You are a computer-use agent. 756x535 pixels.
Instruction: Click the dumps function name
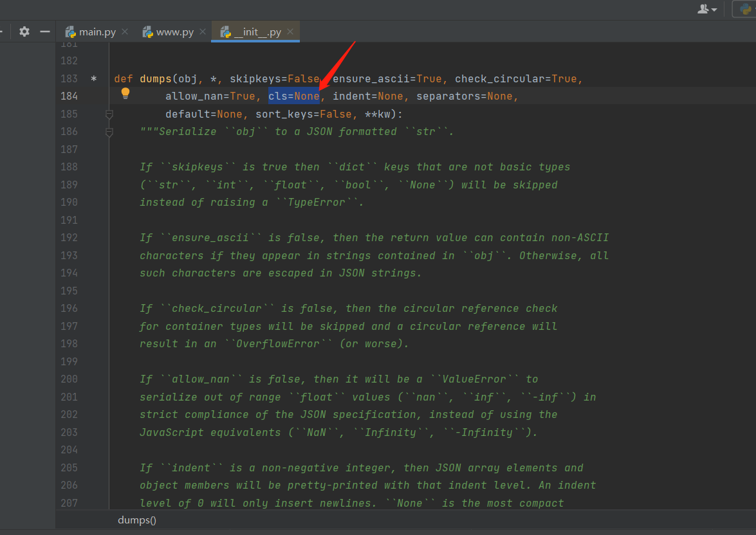156,78
